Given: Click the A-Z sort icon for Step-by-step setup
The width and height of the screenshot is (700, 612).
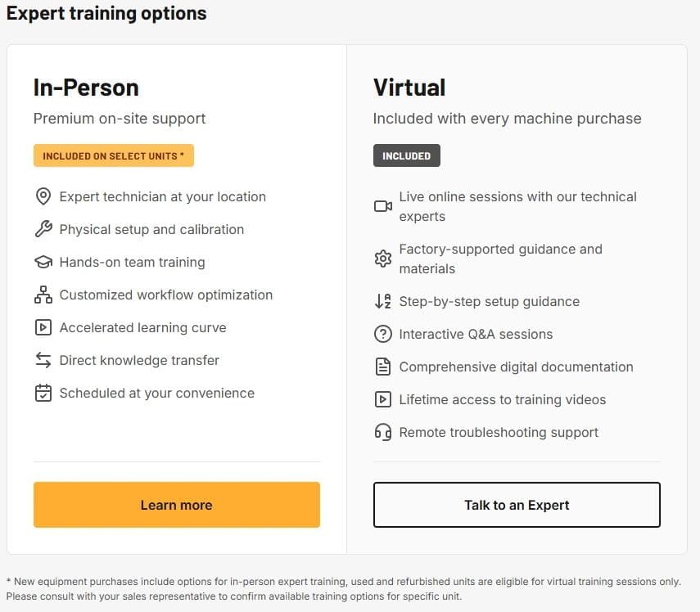Looking at the screenshot, I should (x=382, y=302).
